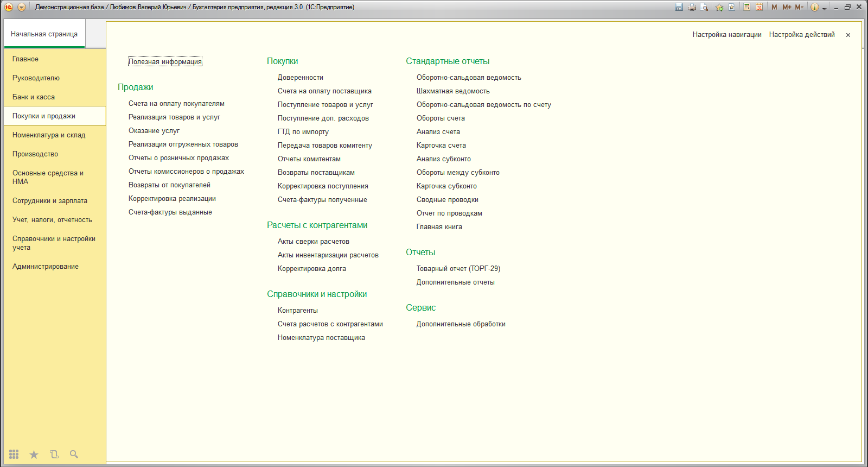This screenshot has height=467, width=868.
Task: Open Шахматная ведомость report
Action: (453, 91)
